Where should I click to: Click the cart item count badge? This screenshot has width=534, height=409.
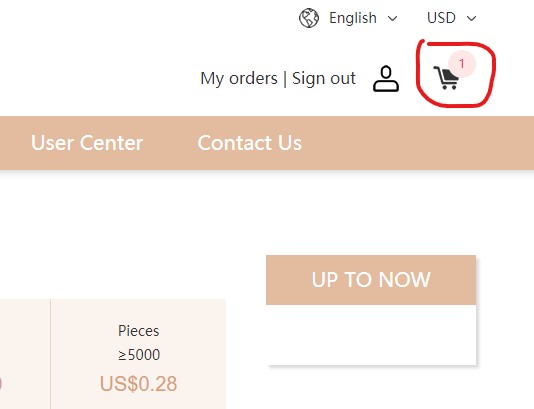[x=461, y=64]
